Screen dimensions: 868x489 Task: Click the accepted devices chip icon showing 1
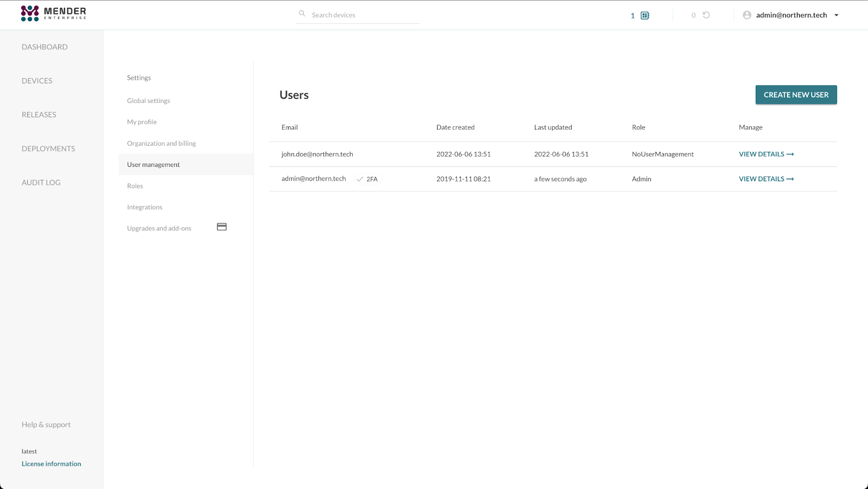point(644,15)
